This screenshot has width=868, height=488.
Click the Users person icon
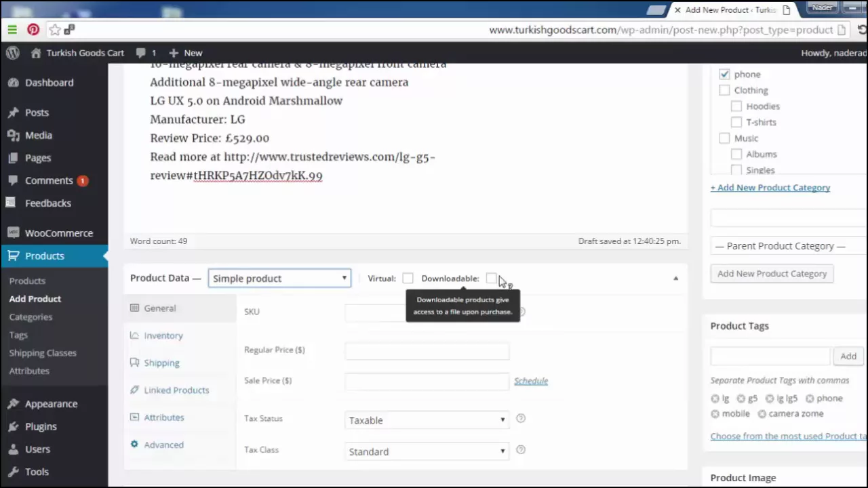(x=13, y=449)
